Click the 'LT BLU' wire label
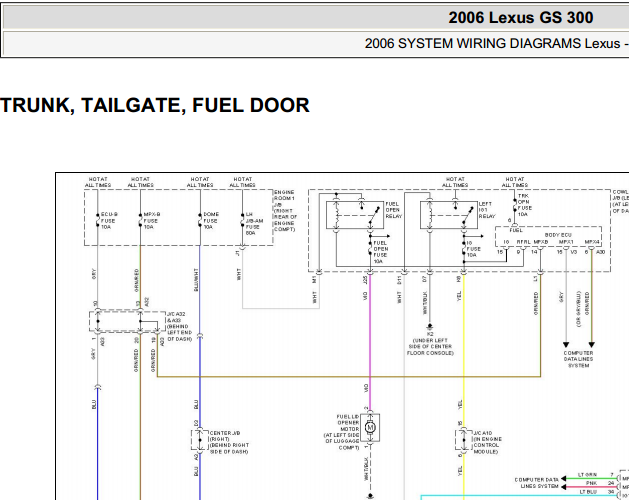This screenshot has width=629, height=500. coord(588,492)
